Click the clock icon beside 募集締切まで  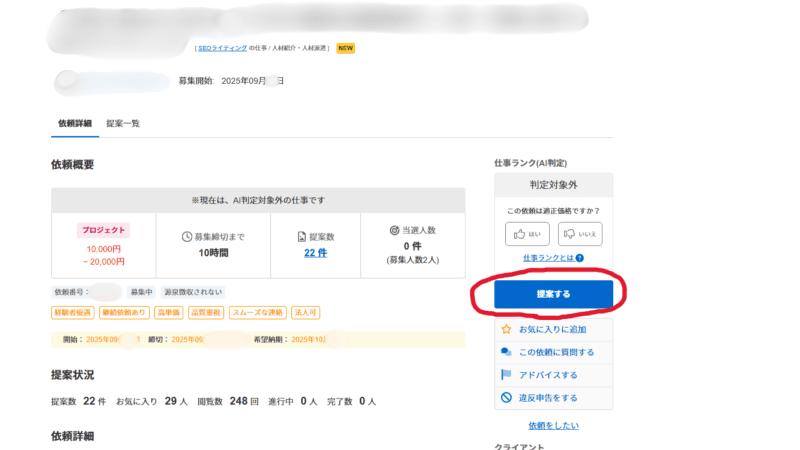(x=187, y=237)
